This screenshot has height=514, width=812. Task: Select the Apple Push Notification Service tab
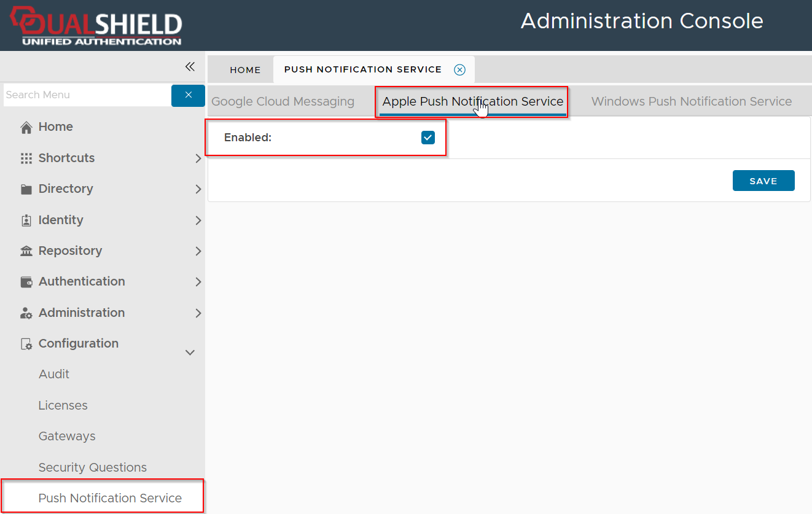[x=473, y=101]
